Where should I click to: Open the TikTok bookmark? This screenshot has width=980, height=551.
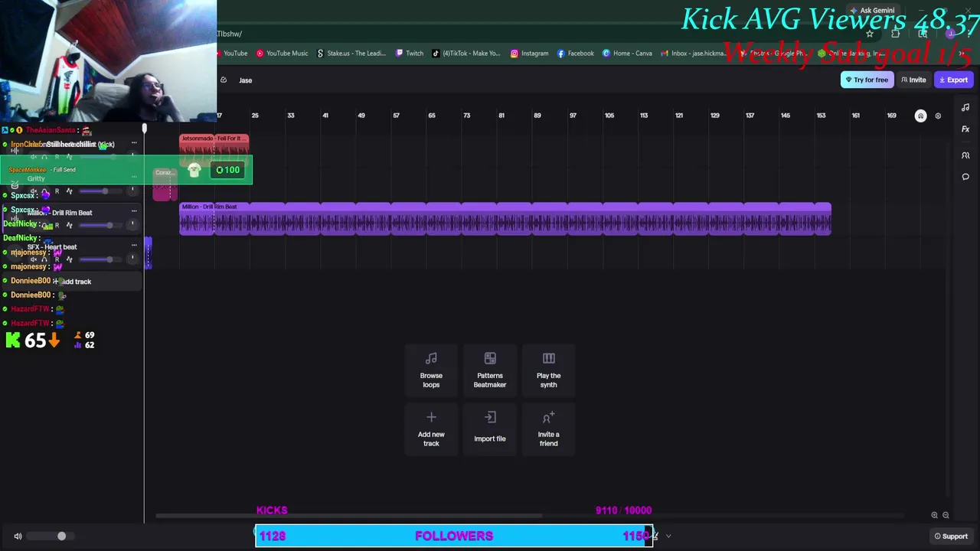click(x=466, y=54)
